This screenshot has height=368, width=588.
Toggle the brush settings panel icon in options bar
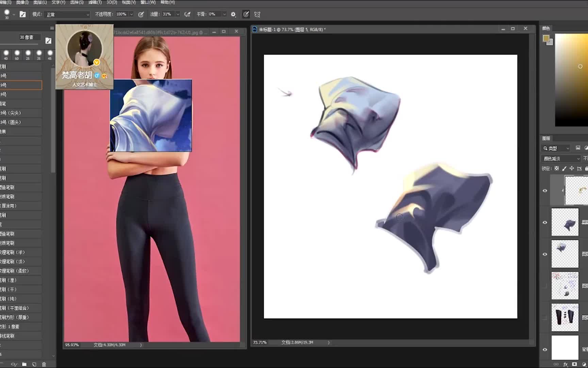click(23, 14)
